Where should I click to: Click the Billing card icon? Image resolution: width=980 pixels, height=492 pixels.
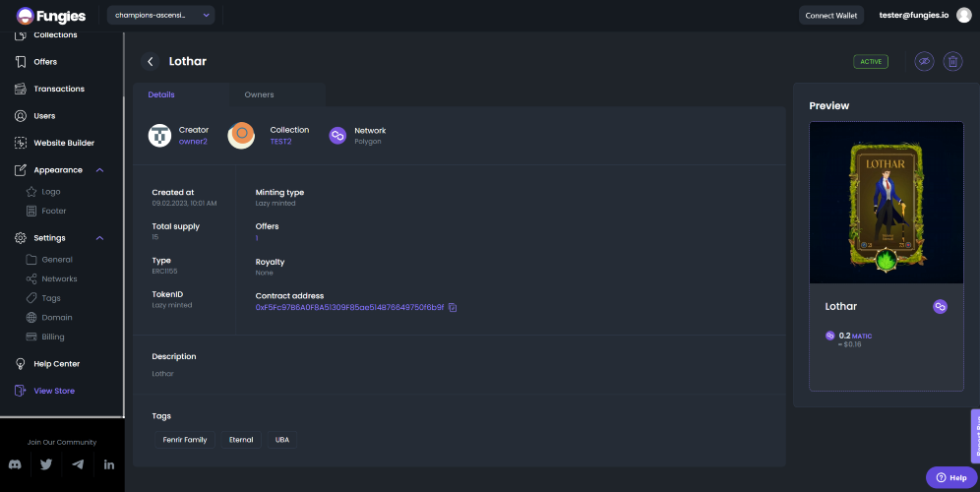pyautogui.click(x=31, y=337)
